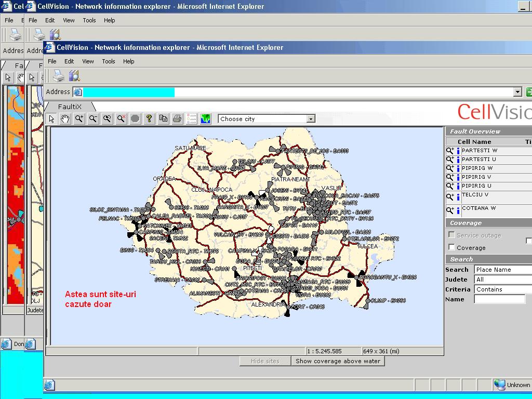Click the print map icon in FaultiX toolbar
Screen dimensions: 532x399
coord(177,119)
